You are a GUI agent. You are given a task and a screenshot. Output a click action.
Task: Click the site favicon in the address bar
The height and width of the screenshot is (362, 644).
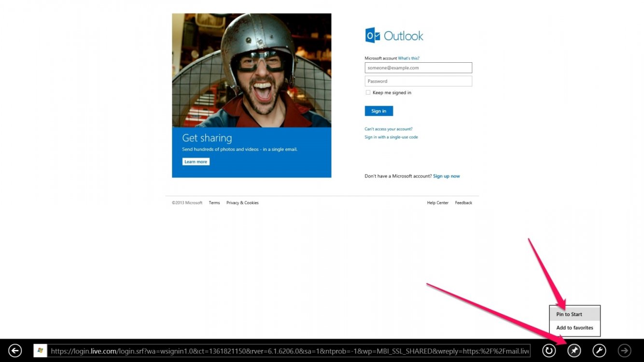41,350
